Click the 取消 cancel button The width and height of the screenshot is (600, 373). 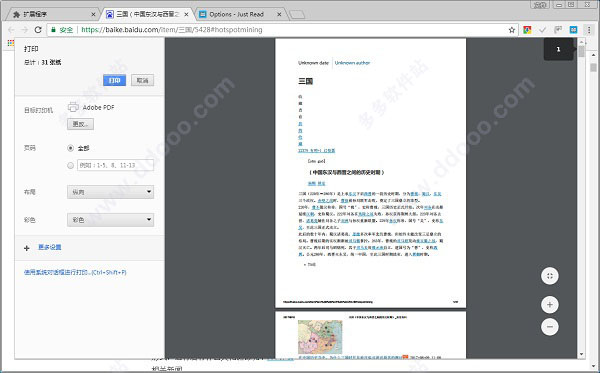coord(142,80)
